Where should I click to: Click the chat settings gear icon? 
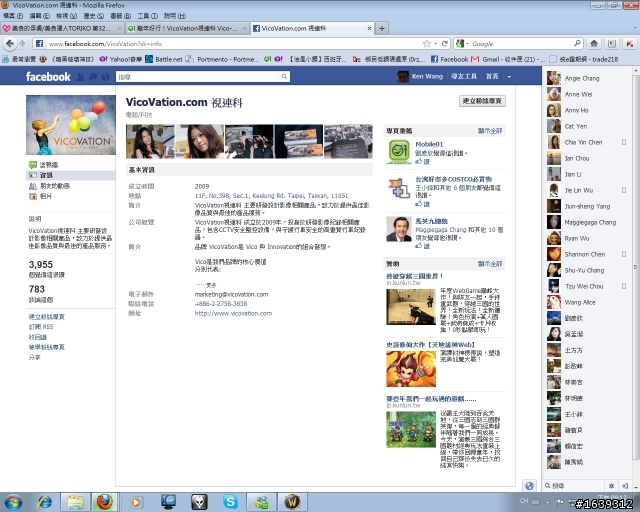pos(611,485)
